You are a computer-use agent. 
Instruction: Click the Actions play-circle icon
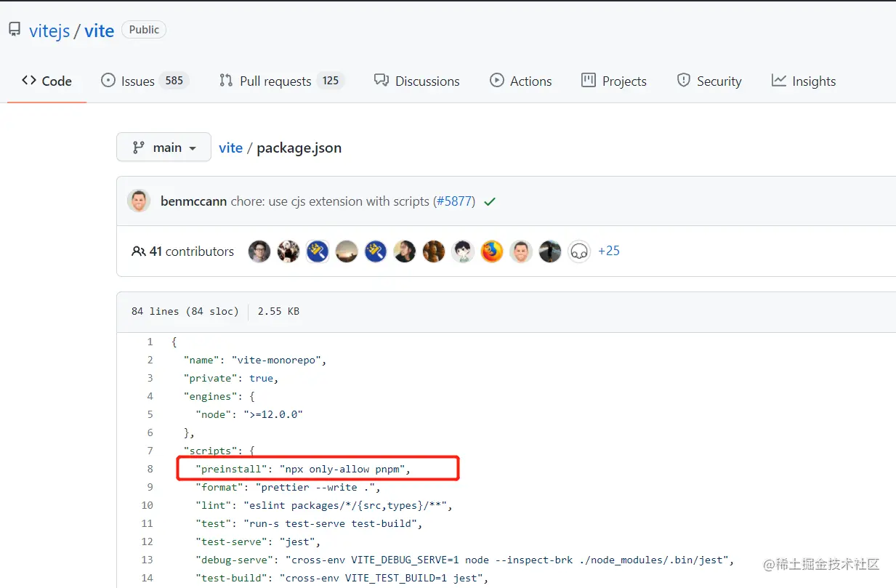click(x=497, y=80)
